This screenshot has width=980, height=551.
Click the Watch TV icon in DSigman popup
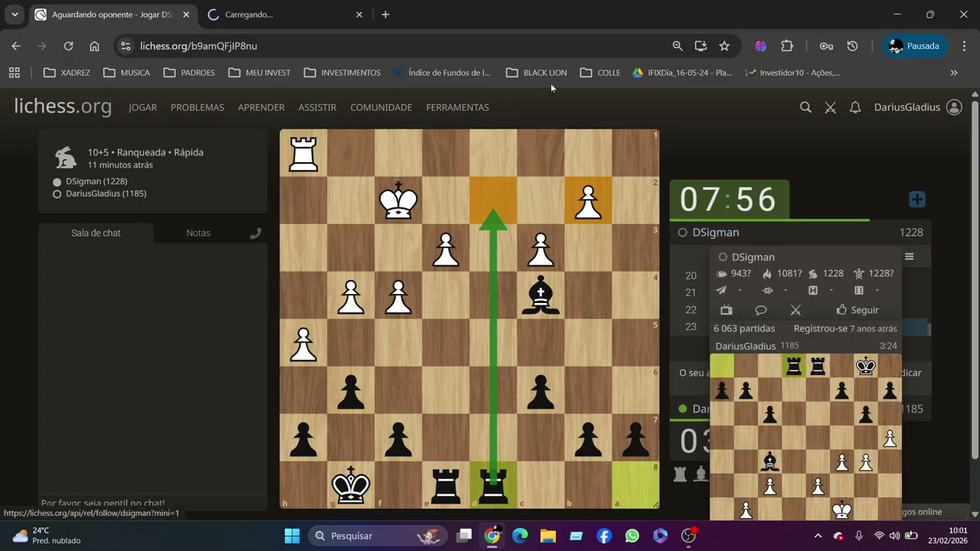(x=727, y=310)
